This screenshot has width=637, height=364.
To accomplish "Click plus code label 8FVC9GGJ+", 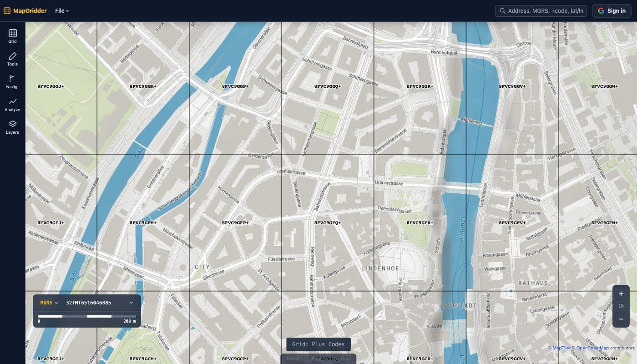I will tap(51, 86).
